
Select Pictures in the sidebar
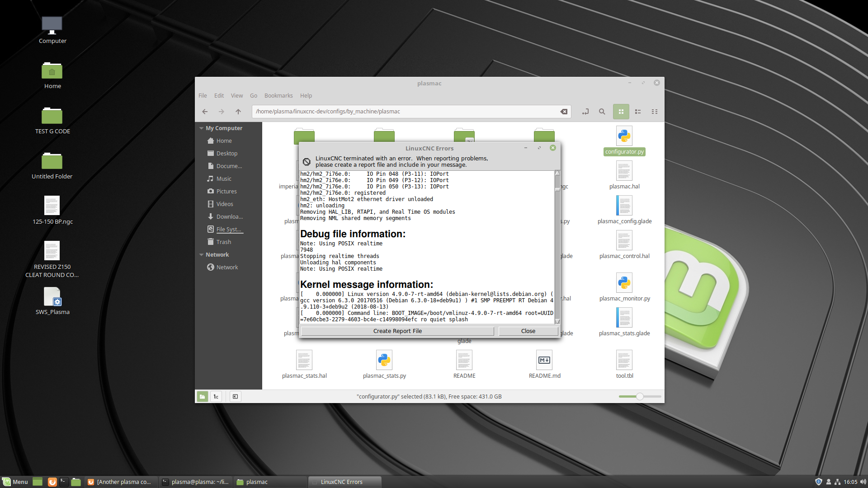tap(226, 192)
